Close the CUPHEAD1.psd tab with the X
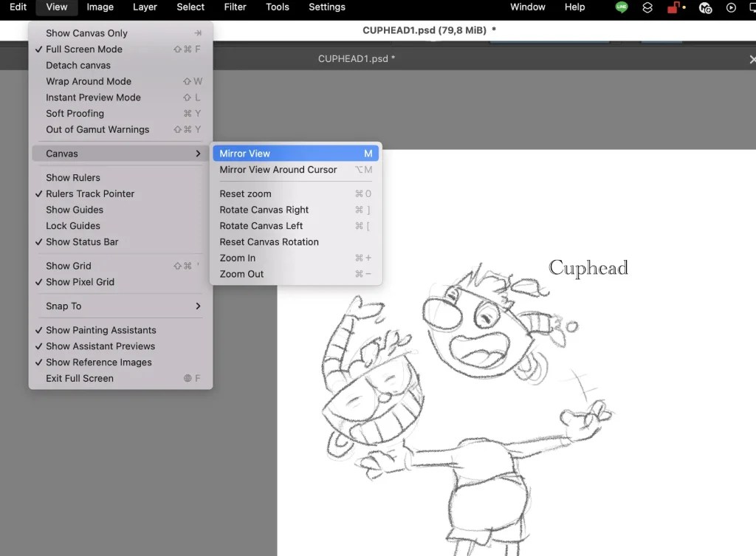This screenshot has height=556, width=756. (x=752, y=58)
